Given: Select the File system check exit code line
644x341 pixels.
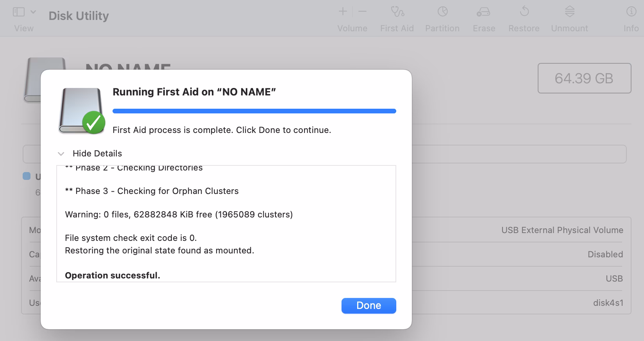Looking at the screenshot, I should tap(131, 238).
